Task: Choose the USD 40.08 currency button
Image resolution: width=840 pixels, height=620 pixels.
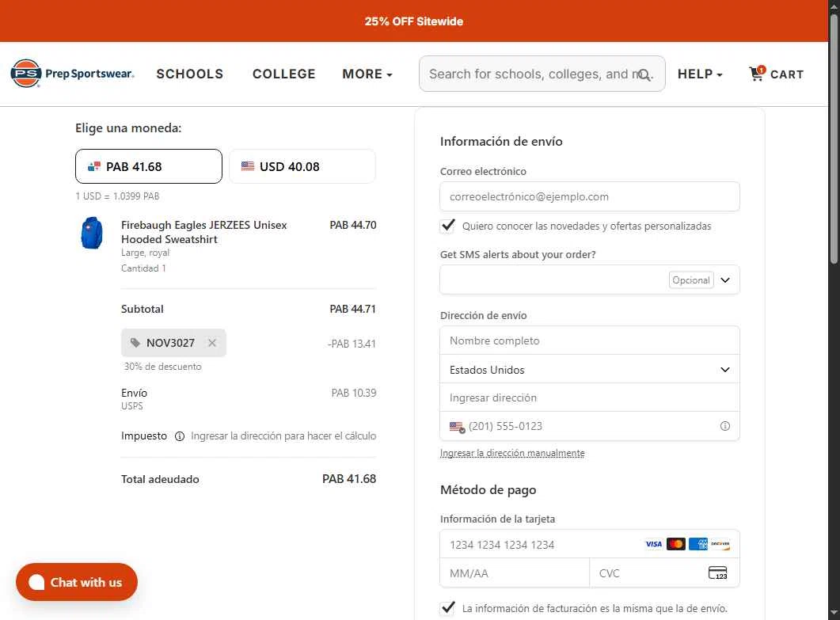Action: 302,166
